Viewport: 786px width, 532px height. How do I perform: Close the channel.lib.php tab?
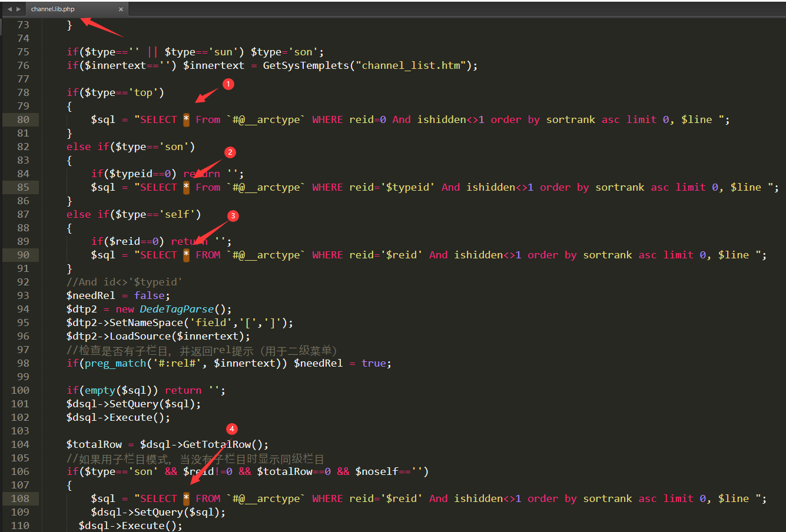[x=121, y=9]
